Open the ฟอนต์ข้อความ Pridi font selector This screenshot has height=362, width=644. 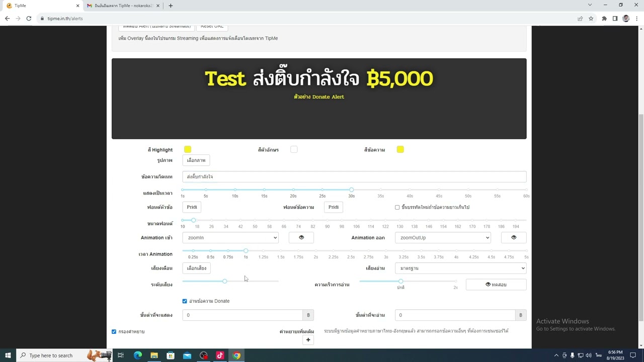click(x=333, y=207)
